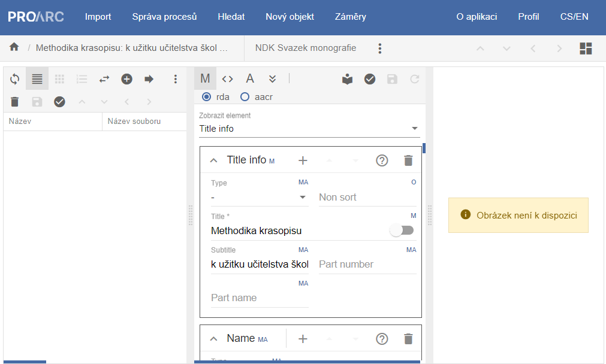Click the code view brackets icon
This screenshot has height=364, width=606.
(227, 78)
